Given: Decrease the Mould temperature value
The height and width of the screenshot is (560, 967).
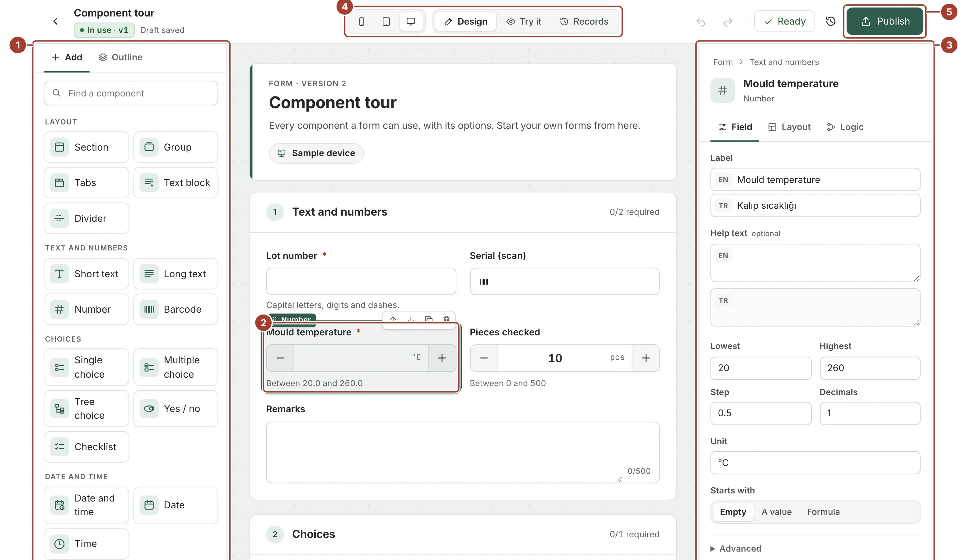Looking at the screenshot, I should point(281,358).
